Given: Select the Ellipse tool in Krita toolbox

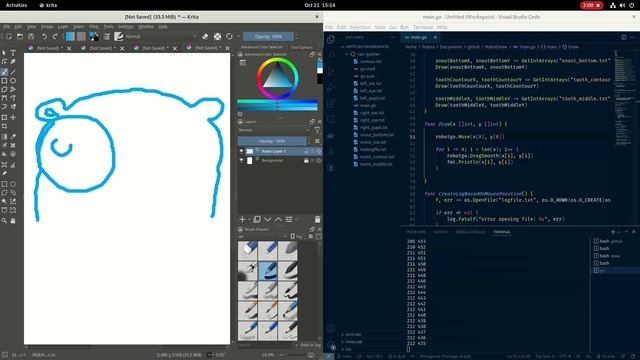Looking at the screenshot, I should point(13,81).
